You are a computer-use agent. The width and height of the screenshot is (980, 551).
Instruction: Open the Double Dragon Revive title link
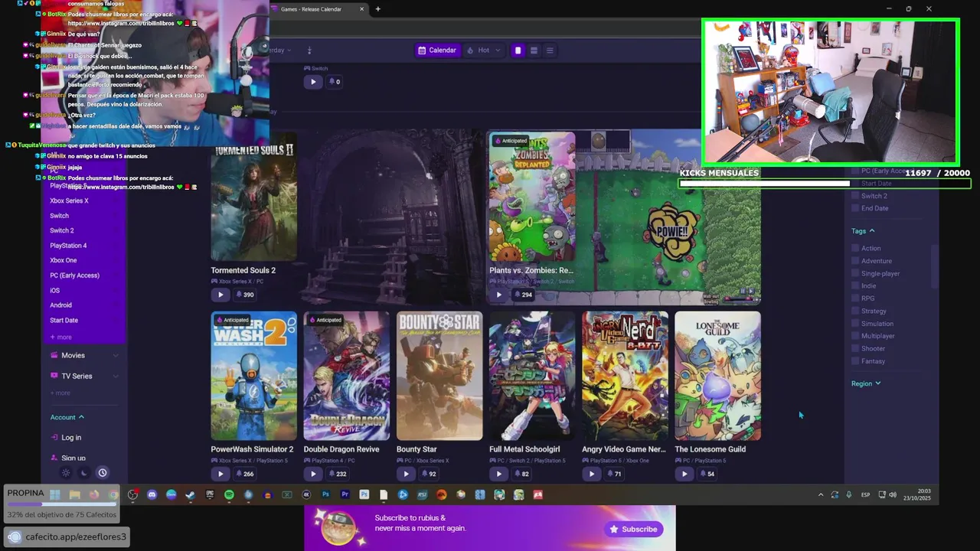pos(341,449)
